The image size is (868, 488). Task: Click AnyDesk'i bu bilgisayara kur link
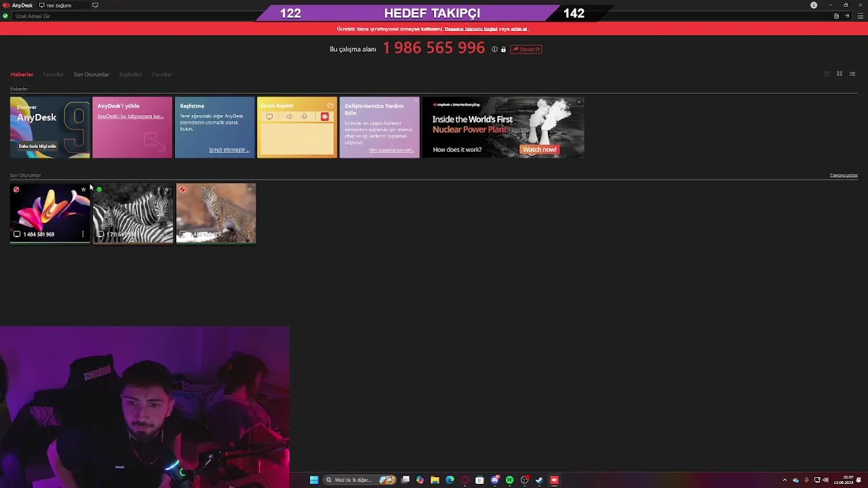130,117
